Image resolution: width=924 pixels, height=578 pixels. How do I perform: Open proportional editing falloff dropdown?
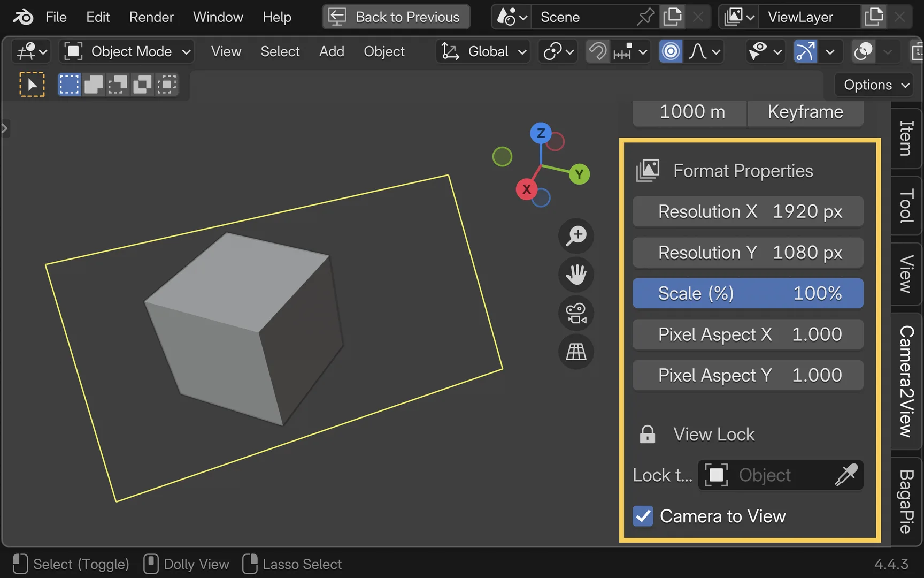704,52
